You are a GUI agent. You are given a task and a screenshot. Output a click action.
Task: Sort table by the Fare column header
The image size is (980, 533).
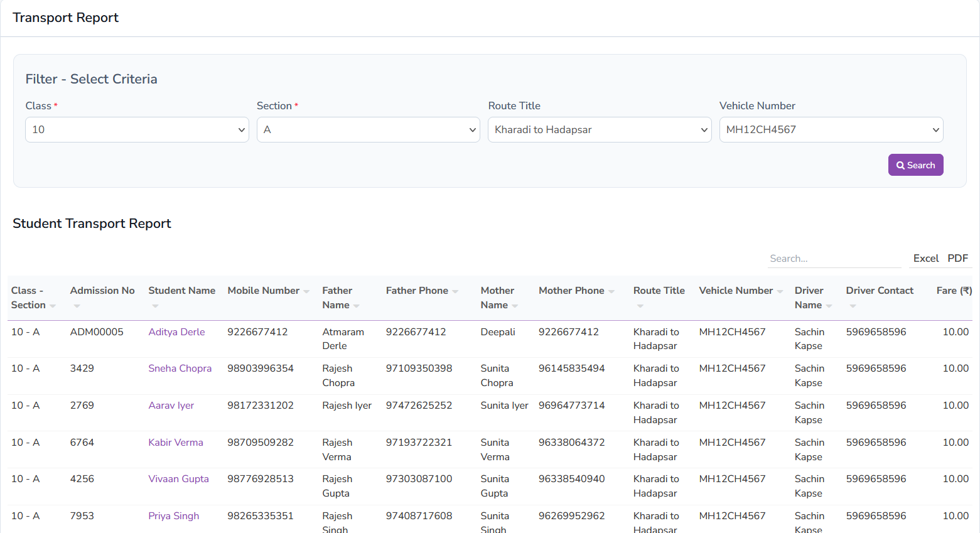click(953, 291)
